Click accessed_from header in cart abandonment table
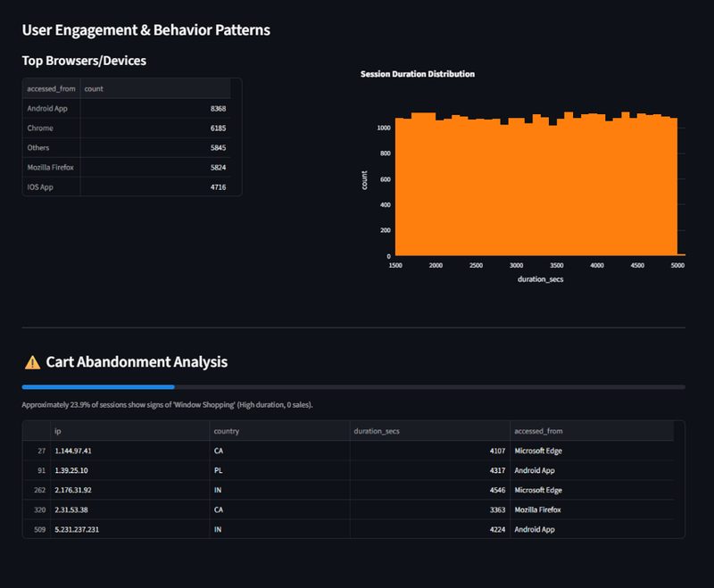 click(x=541, y=431)
